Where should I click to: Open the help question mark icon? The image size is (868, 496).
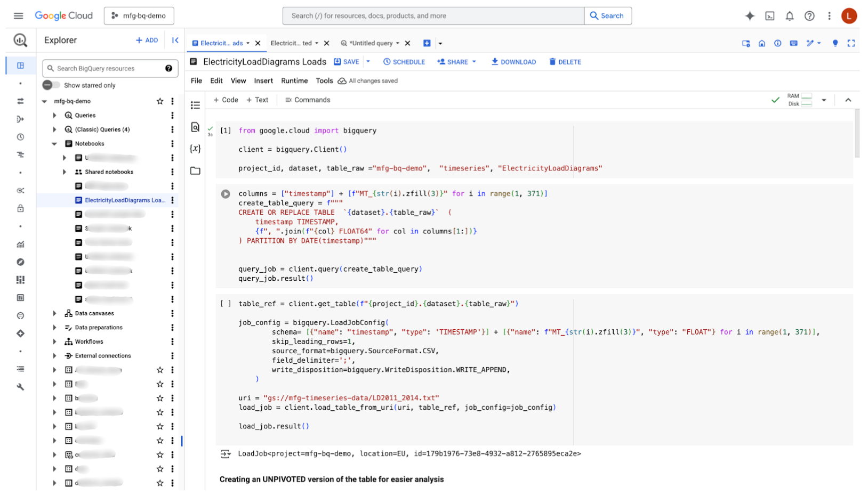tap(809, 16)
